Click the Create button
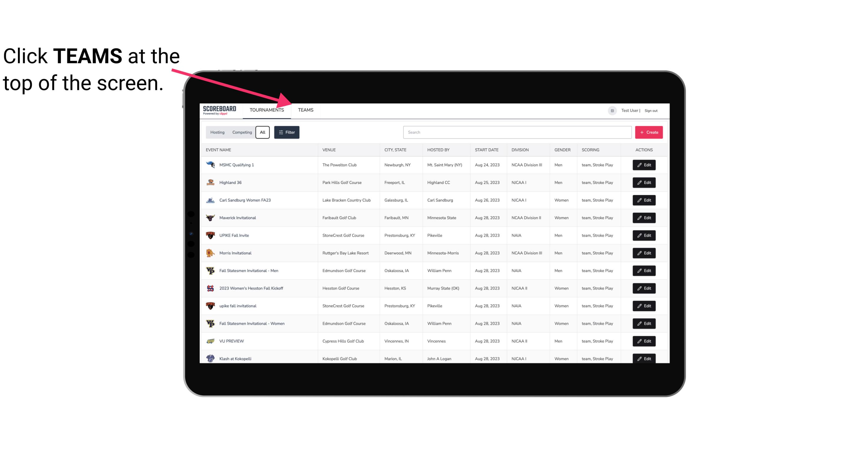868x467 pixels. [649, 132]
